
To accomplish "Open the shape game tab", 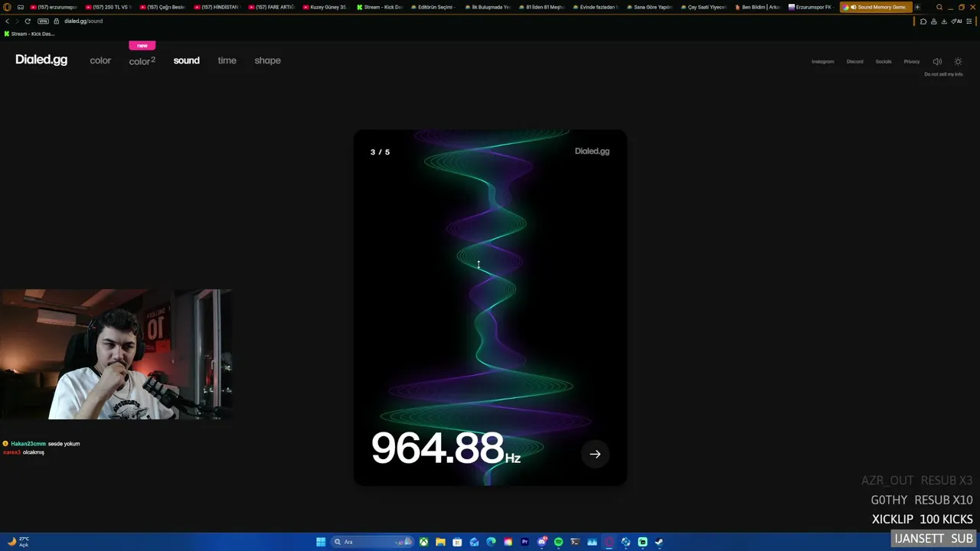I will 267,60.
